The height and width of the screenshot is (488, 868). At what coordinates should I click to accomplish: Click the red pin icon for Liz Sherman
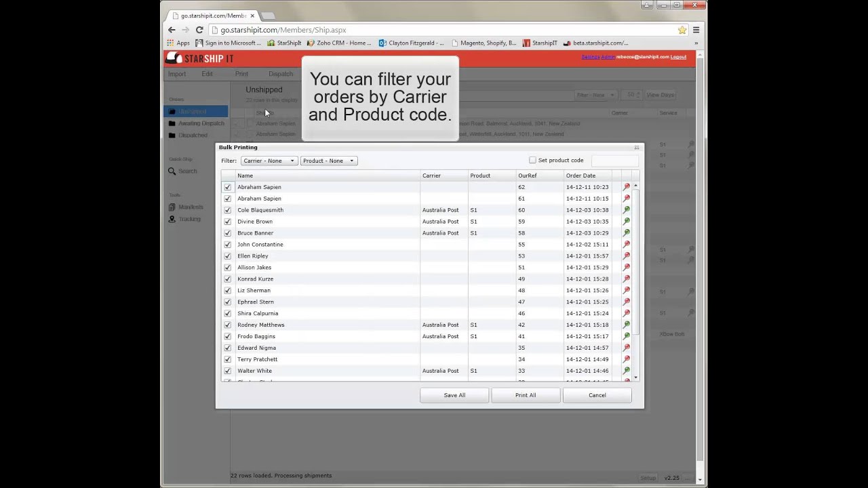(x=627, y=291)
